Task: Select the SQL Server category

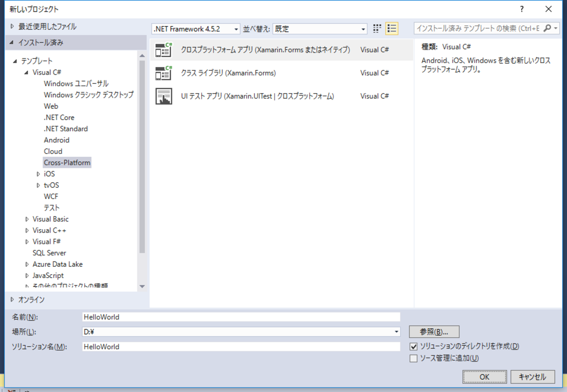Action: tap(49, 253)
